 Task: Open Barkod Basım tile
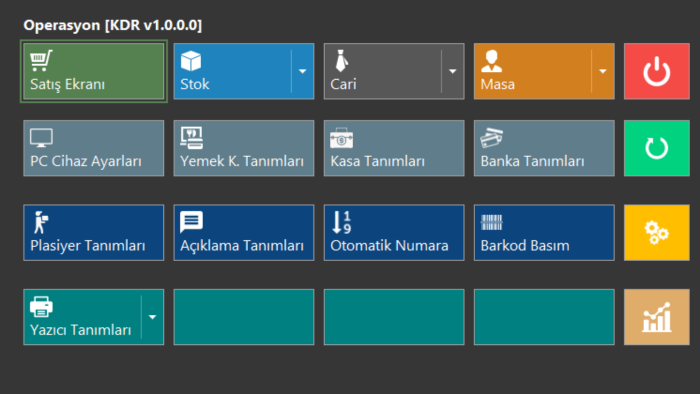[544, 232]
